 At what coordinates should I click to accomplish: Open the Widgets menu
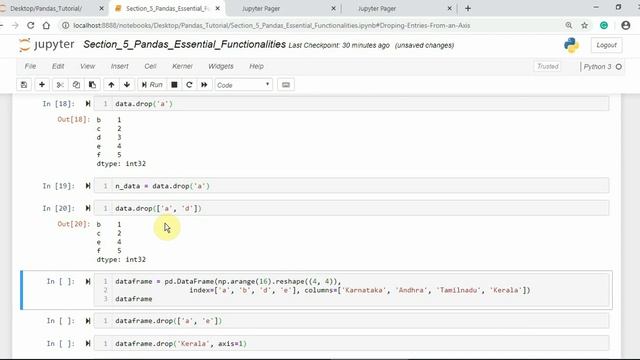click(221, 66)
